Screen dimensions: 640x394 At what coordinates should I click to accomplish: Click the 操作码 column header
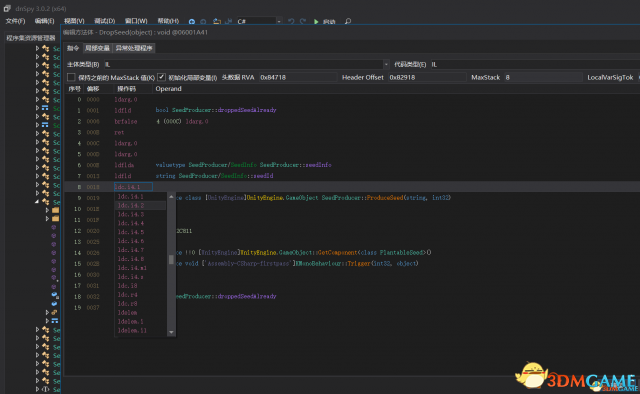point(127,89)
